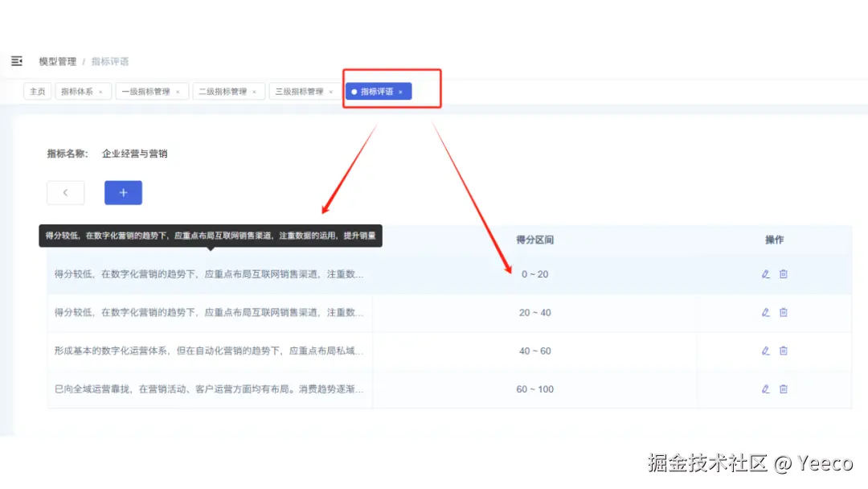Close the 三级指标管理 tab

coord(331,91)
